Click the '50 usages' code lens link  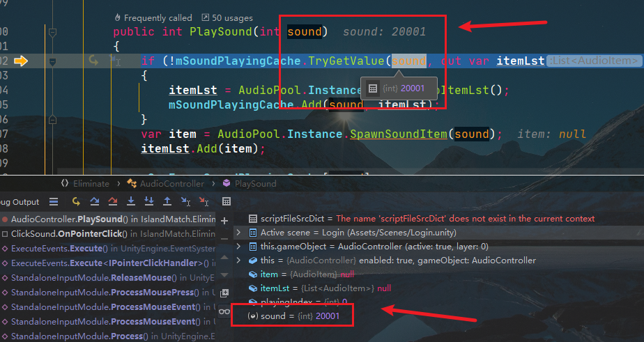pos(227,17)
